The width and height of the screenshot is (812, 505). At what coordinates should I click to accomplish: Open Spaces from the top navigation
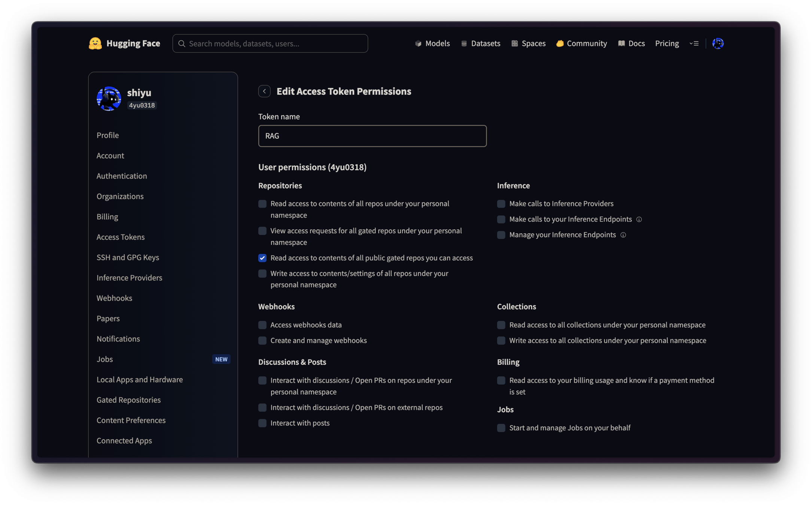click(528, 43)
